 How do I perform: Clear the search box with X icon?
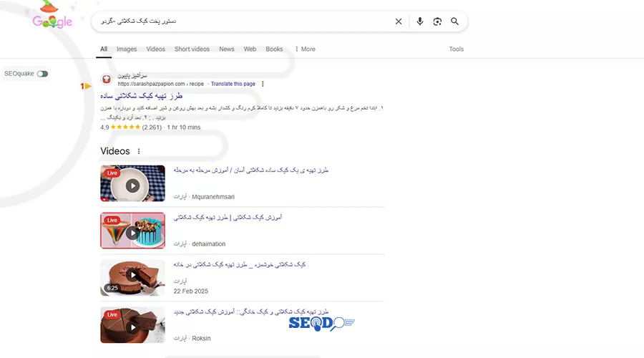coord(399,21)
